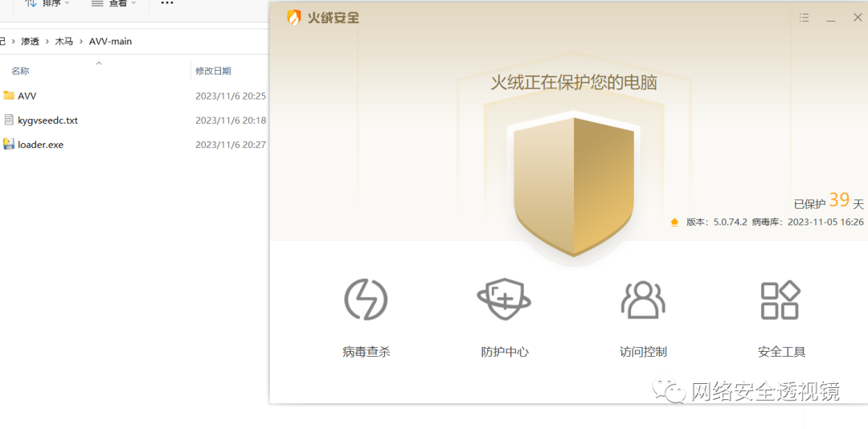Click the AVV folder name
Viewport: 868px width, 429px height.
click(27, 96)
